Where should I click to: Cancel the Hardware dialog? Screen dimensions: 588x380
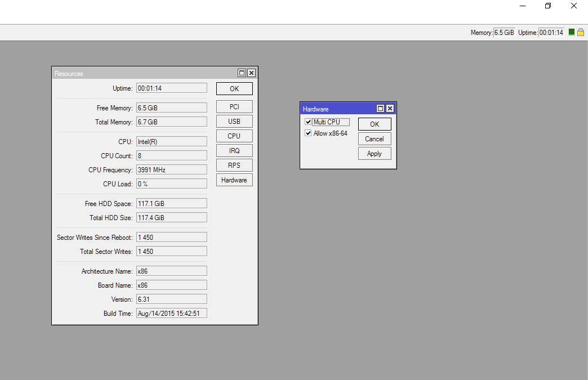374,138
